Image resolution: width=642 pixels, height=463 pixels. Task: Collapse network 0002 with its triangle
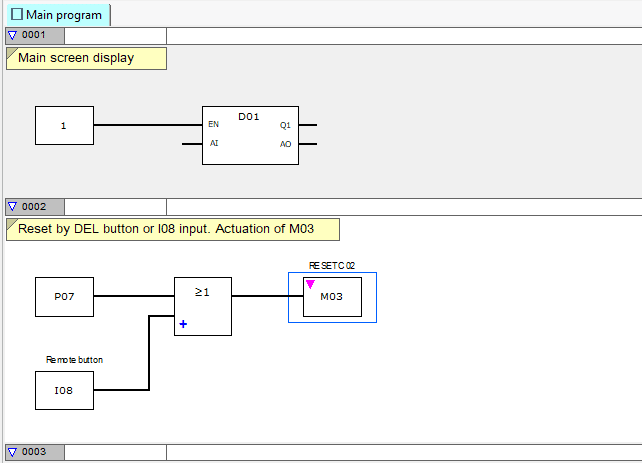(13, 207)
